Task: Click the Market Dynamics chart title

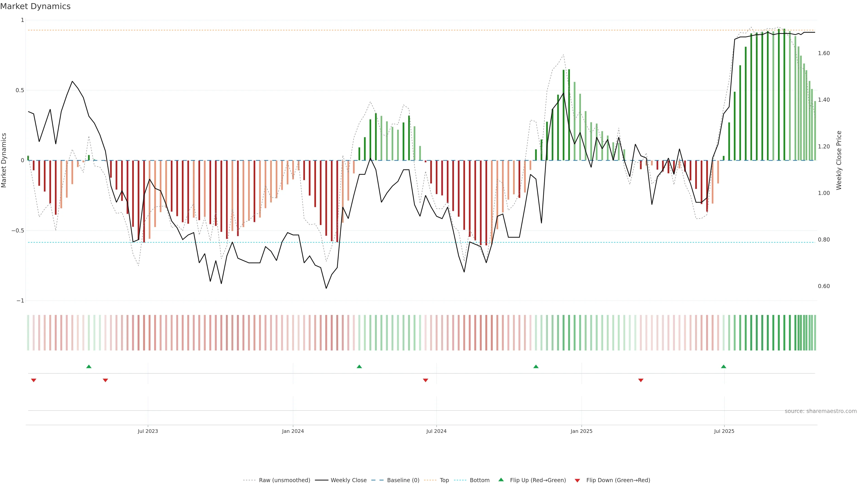Action: pyautogui.click(x=35, y=6)
